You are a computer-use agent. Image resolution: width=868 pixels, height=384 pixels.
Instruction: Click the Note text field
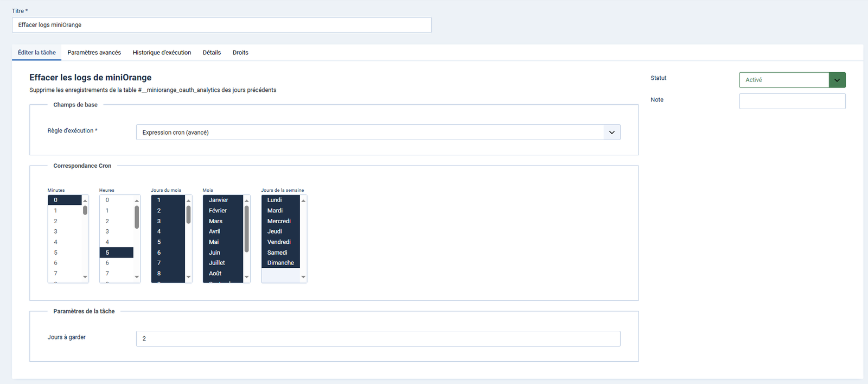click(792, 101)
